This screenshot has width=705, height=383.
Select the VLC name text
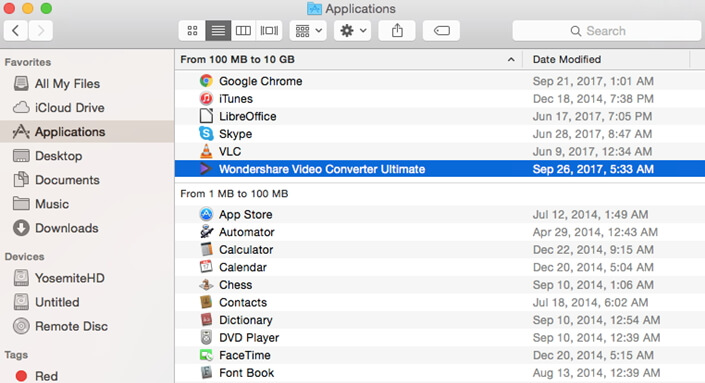point(230,151)
